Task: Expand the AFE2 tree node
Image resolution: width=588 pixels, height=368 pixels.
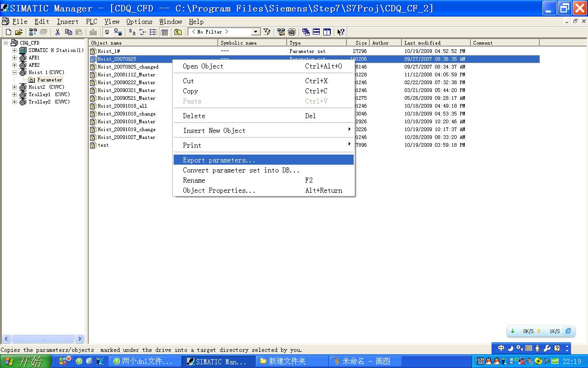Action: (x=14, y=65)
